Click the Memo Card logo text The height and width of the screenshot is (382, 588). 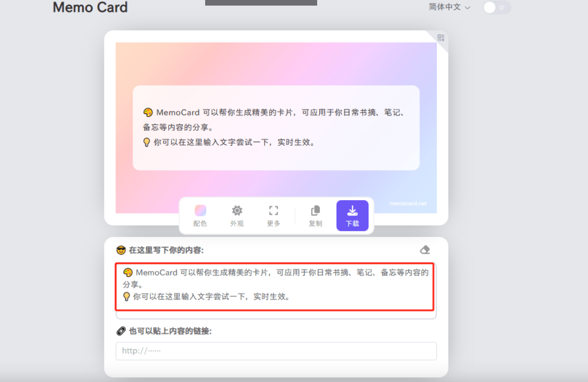tap(90, 7)
